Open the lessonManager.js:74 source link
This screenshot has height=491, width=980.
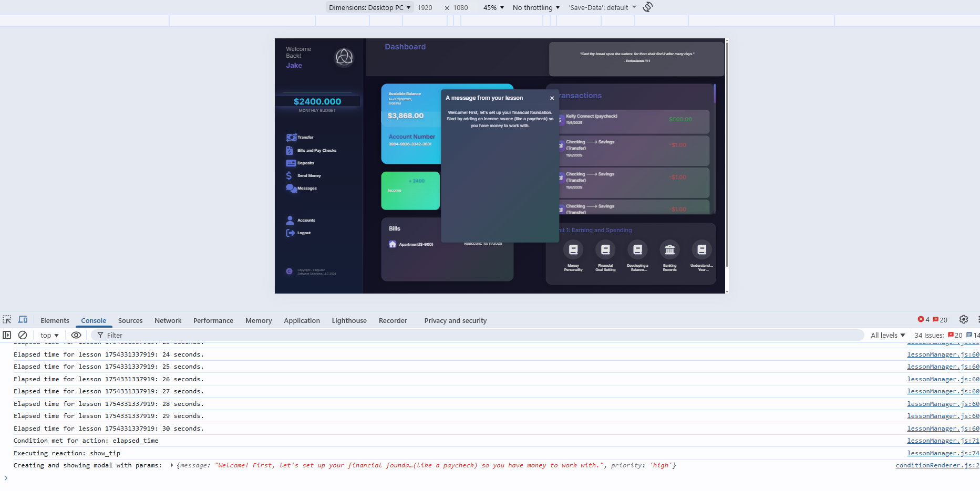pos(943,453)
